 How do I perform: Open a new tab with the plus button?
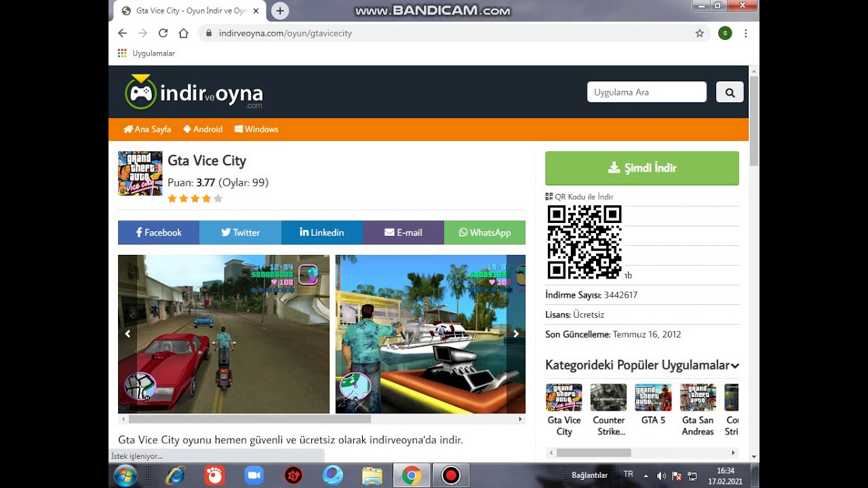(x=279, y=11)
